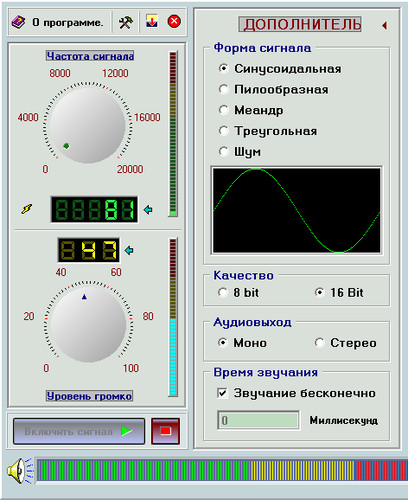Click the red circle X exit icon
Image resolution: width=408 pixels, height=500 pixels.
tap(174, 21)
